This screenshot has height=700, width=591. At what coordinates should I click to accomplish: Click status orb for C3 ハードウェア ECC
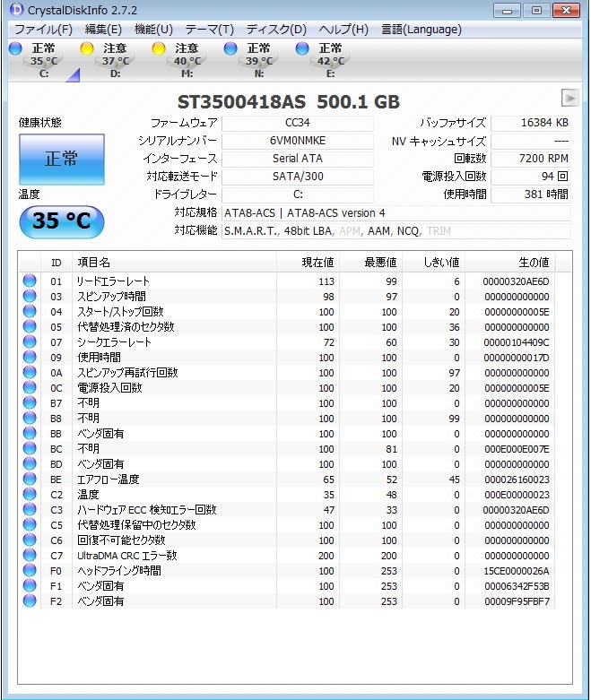click(x=30, y=509)
